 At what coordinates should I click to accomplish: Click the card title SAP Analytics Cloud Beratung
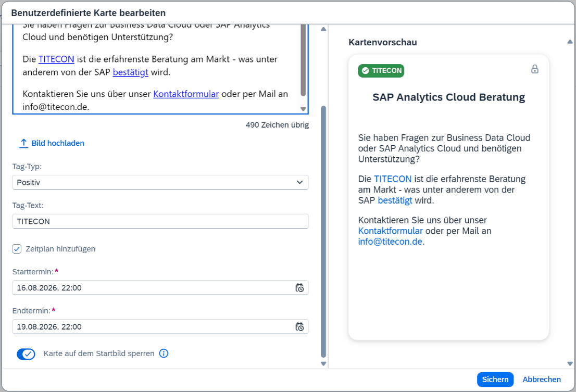448,97
